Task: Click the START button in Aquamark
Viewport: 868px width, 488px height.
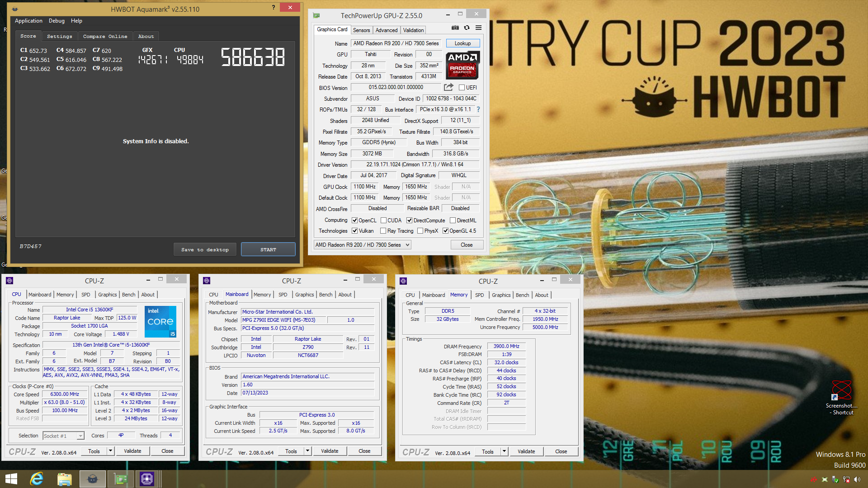Action: [268, 249]
